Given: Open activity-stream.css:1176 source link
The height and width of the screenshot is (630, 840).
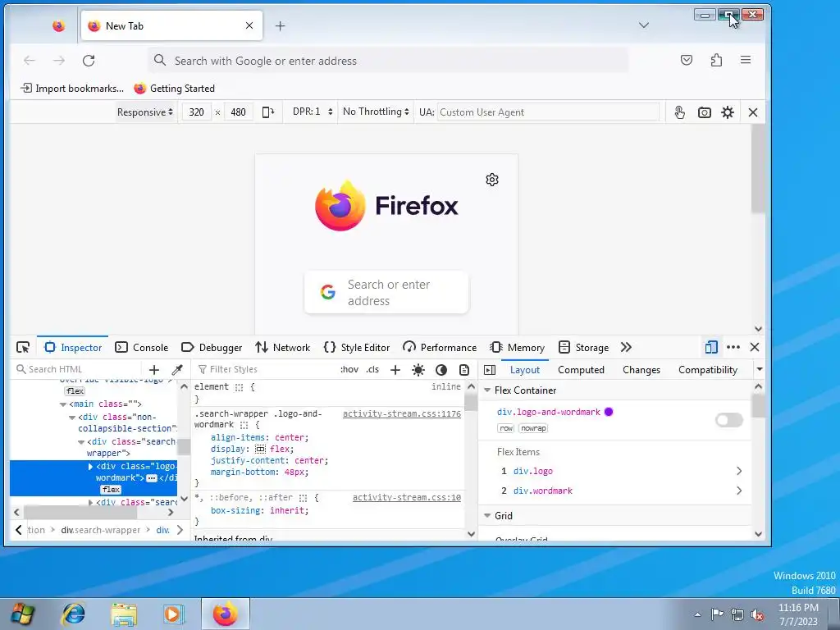Looking at the screenshot, I should (402, 413).
